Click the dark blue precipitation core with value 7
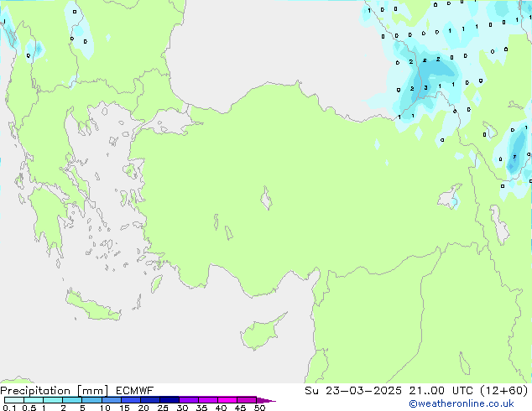The width and height of the screenshot is (532, 411). pos(515,157)
